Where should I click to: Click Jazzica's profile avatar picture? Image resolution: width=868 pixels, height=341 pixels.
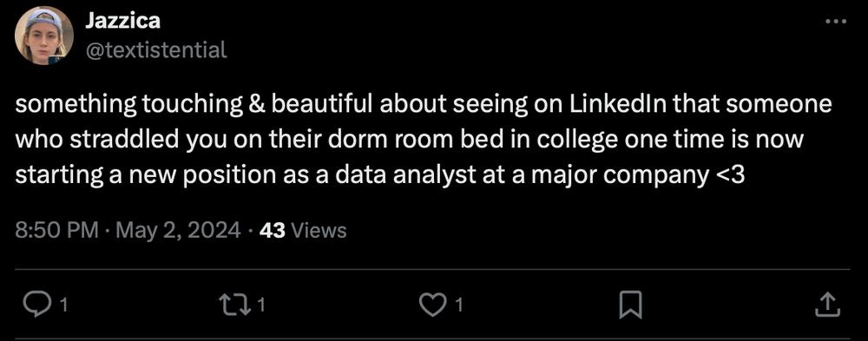(x=43, y=36)
